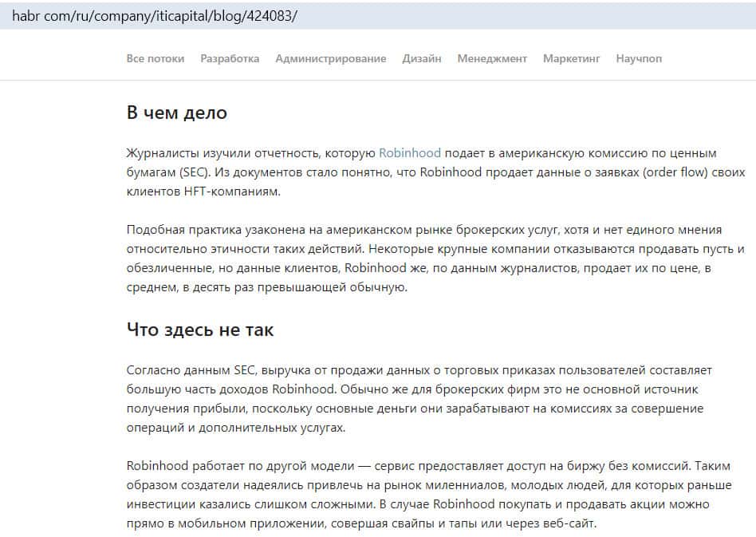The width and height of the screenshot is (756, 537).
Task: Click the line beginning большую часть доходов Robinhood
Action: click(x=412, y=389)
